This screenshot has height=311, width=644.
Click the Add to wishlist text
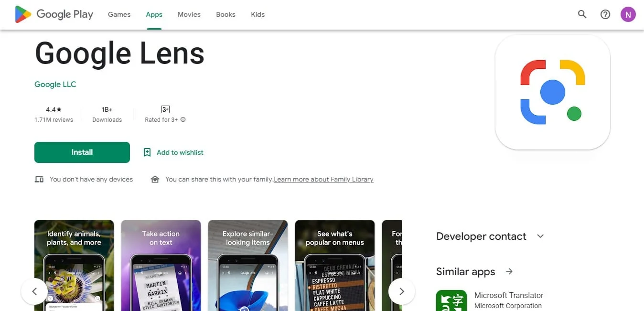click(180, 152)
